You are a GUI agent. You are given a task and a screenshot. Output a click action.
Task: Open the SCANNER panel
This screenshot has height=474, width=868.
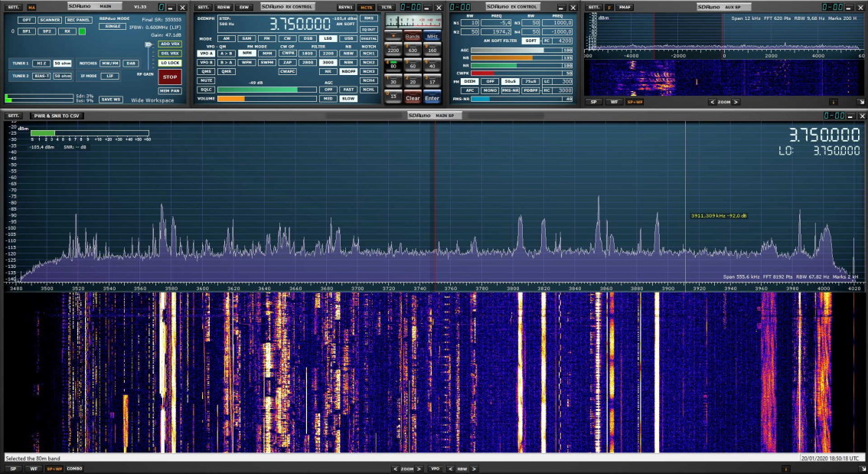pyautogui.click(x=50, y=20)
